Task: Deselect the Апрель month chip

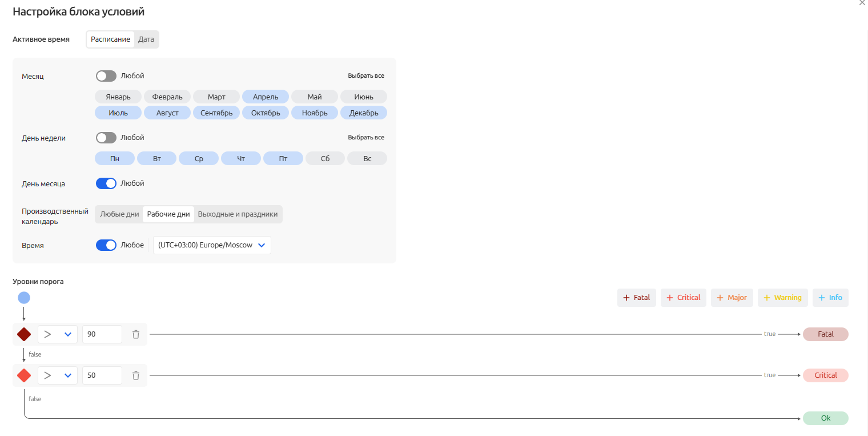Action: point(266,97)
